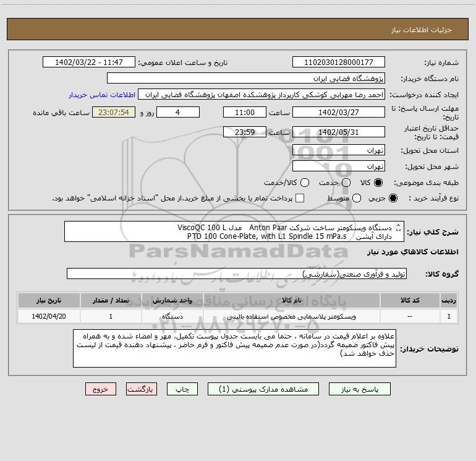Click the response deadline date 1402/03/27 field
This screenshot has height=461, width=476.
(339, 112)
